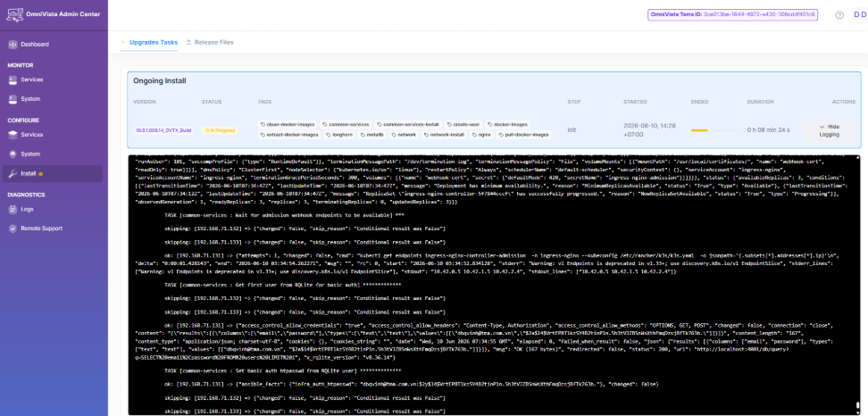This screenshot has width=868, height=416.
Task: Open the DD user avatar menu
Action: click(860, 15)
